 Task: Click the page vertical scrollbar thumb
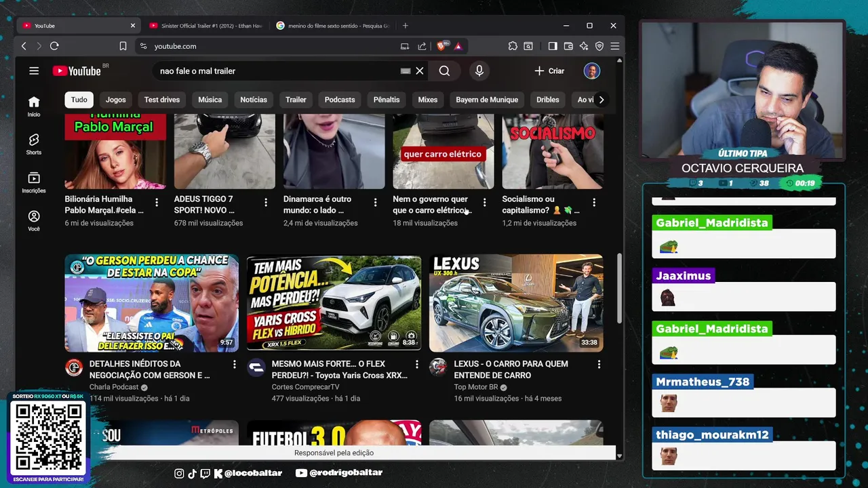(619, 289)
